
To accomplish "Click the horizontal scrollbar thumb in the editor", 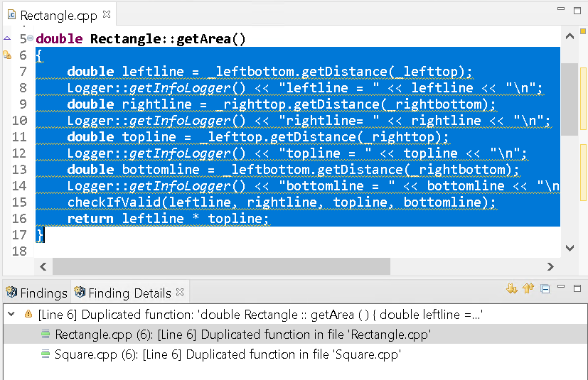I will [x=221, y=266].
